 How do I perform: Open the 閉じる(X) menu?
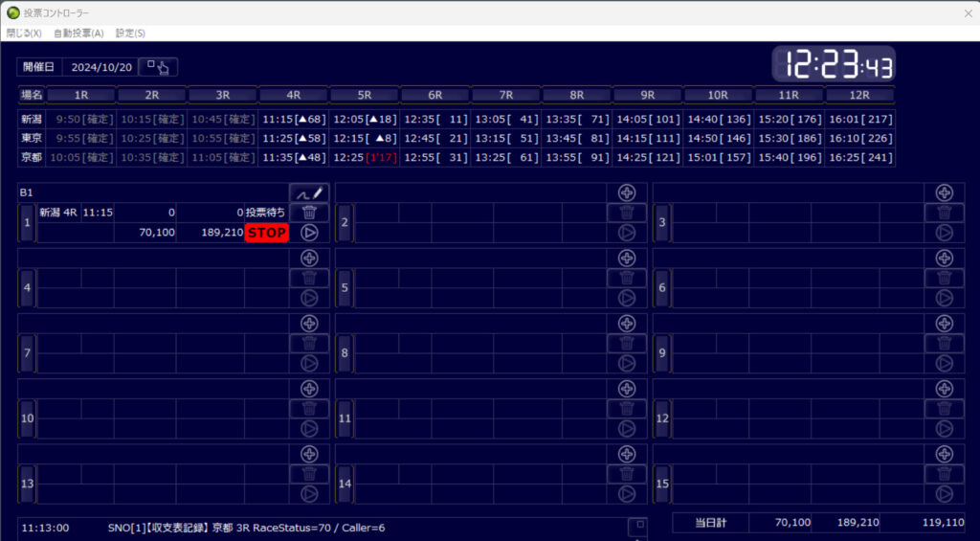[24, 33]
